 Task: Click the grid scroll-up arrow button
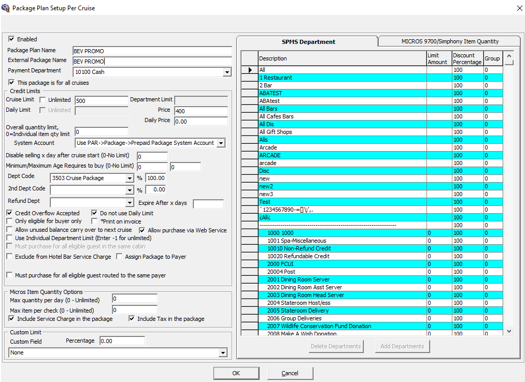point(509,56)
